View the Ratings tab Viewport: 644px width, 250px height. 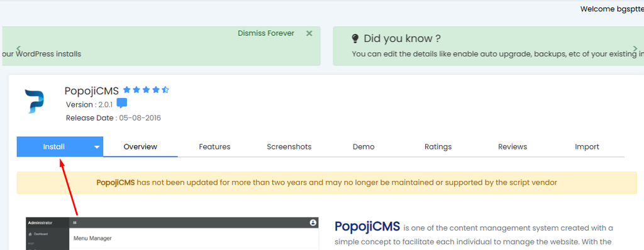pyautogui.click(x=438, y=146)
